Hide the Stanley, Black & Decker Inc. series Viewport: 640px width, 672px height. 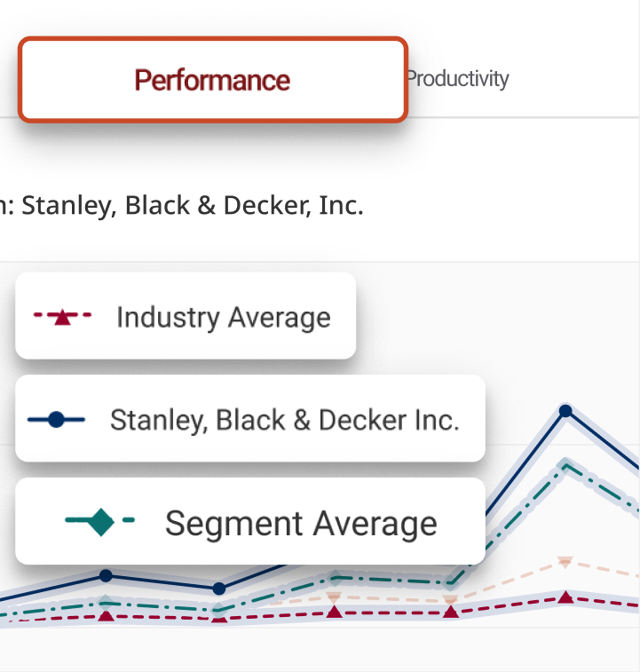point(284,419)
